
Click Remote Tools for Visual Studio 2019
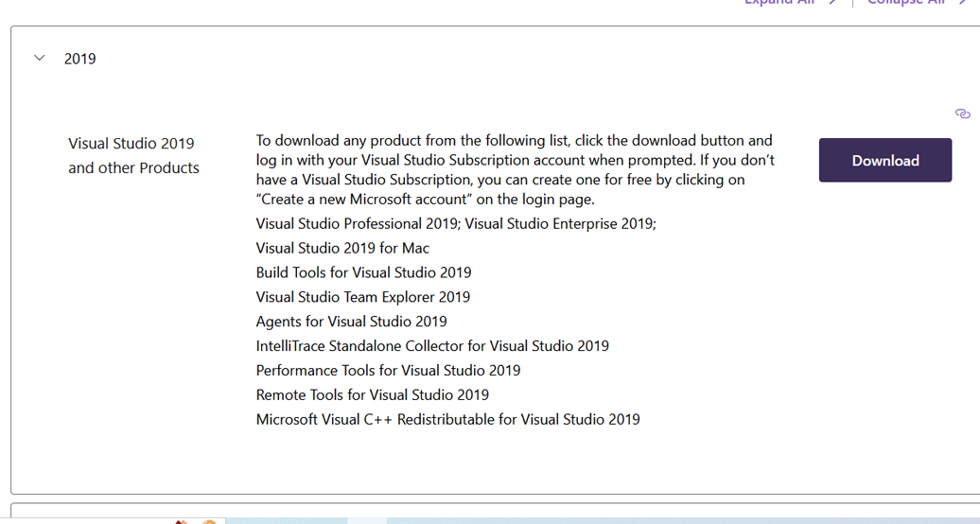tap(372, 395)
